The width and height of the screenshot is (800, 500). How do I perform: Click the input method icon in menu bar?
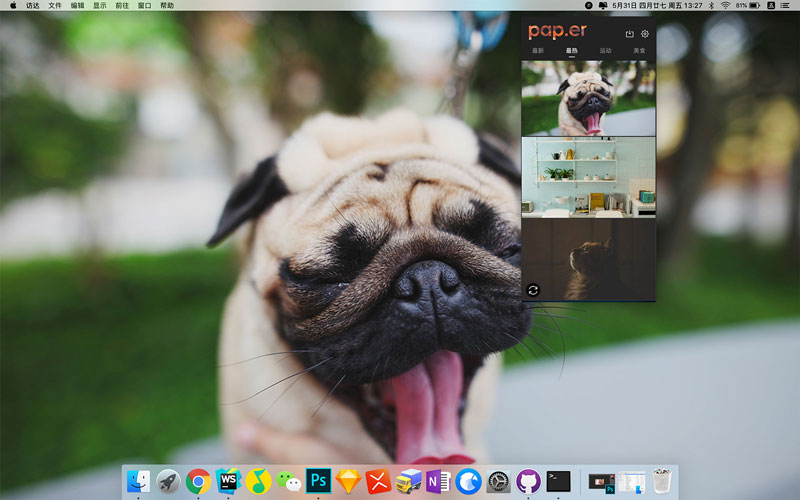[x=771, y=5]
